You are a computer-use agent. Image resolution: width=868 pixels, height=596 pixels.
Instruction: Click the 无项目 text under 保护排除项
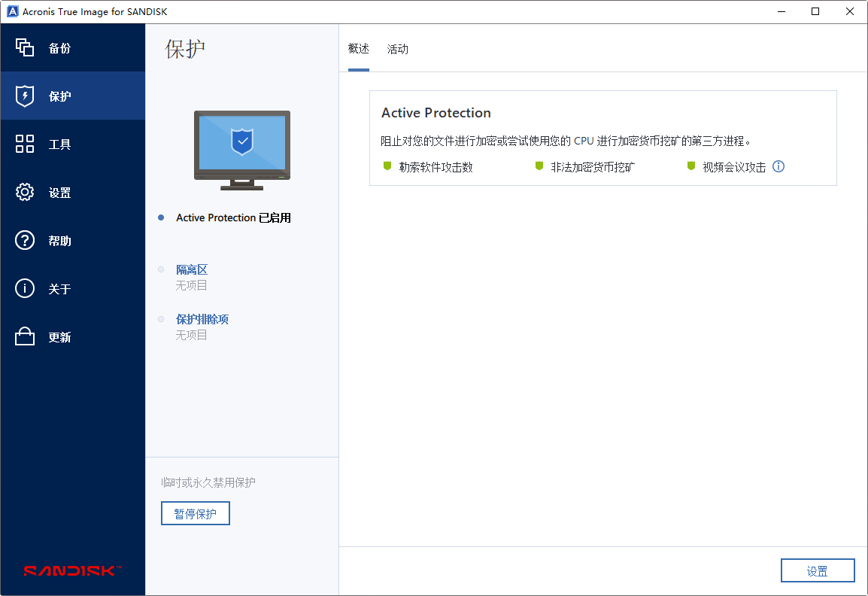coord(192,335)
